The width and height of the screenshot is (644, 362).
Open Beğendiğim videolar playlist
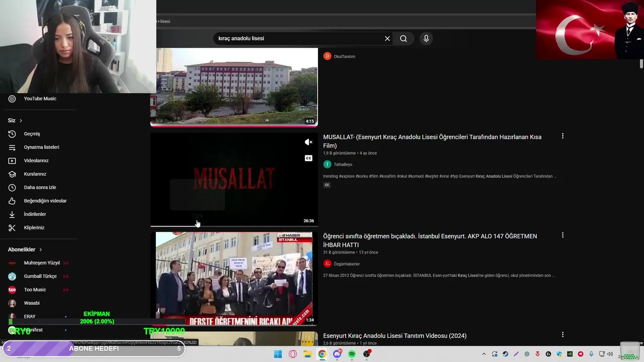coord(38,201)
